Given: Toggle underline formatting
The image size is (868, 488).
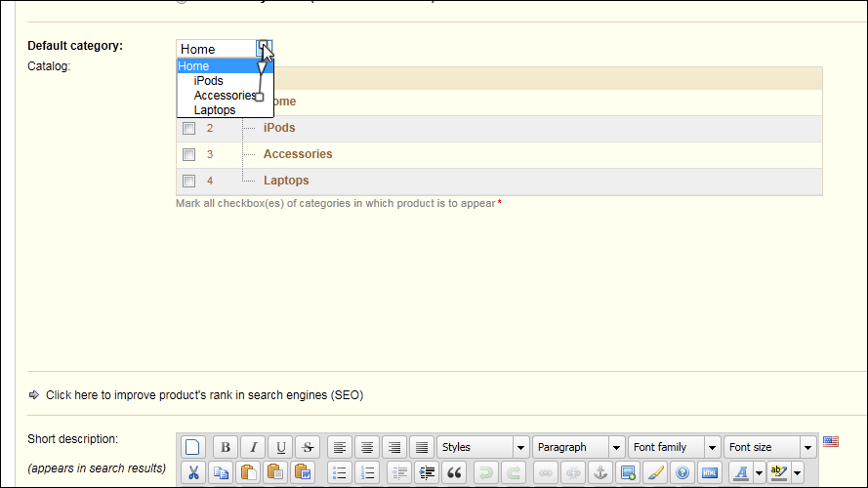Looking at the screenshot, I should tap(280, 447).
